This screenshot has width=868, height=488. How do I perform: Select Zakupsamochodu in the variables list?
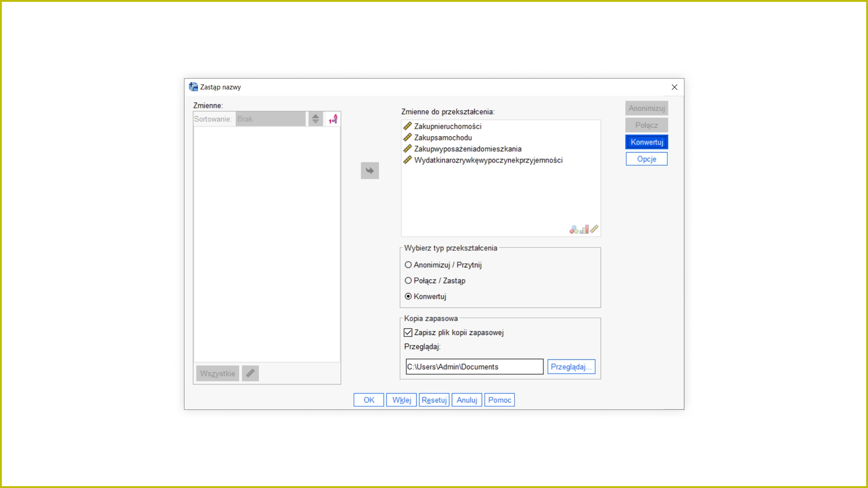(x=443, y=138)
